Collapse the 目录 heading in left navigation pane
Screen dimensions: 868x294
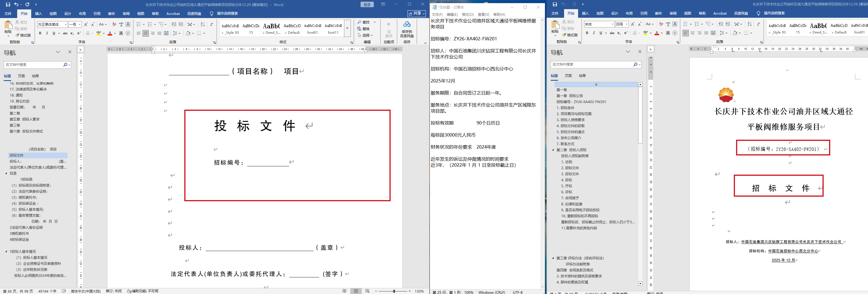click(6, 173)
